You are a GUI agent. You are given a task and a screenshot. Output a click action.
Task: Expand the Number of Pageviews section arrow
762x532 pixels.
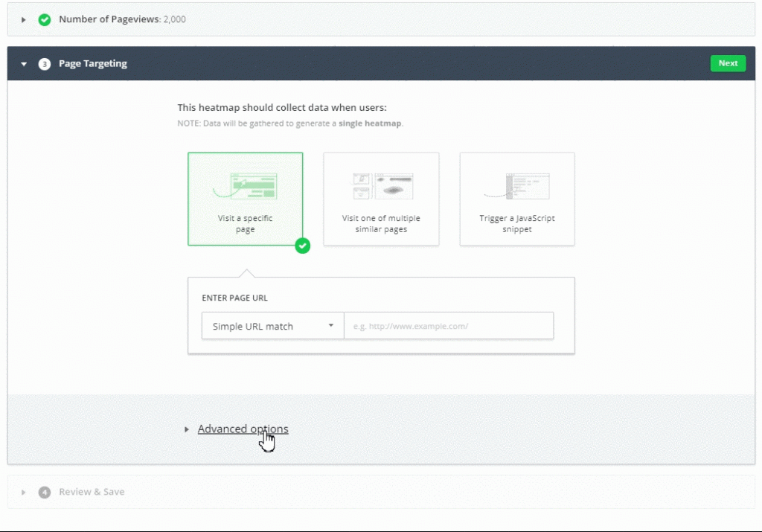coord(23,20)
